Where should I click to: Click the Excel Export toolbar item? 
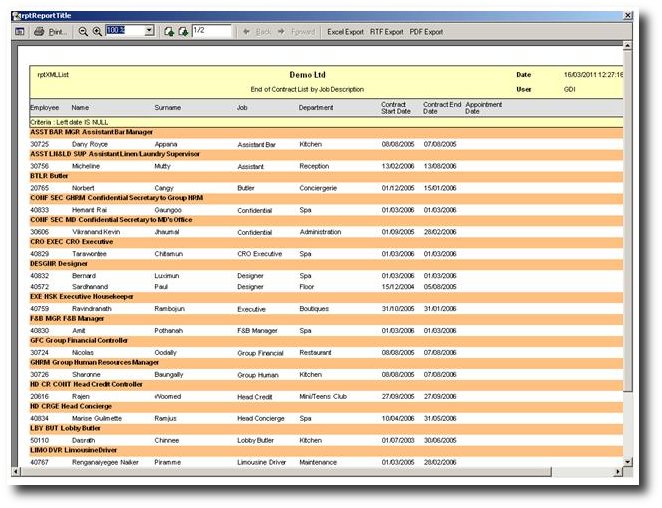345,32
